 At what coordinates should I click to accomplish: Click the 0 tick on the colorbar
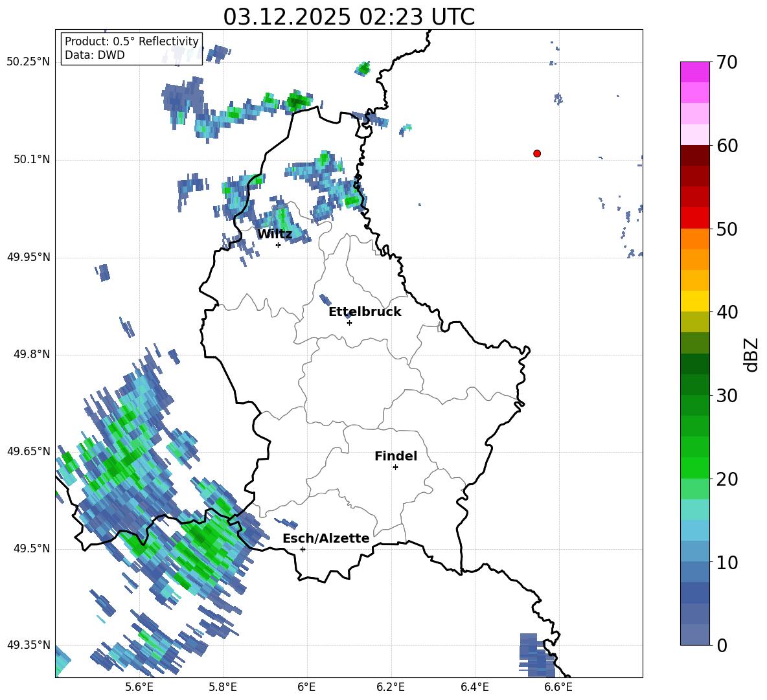(x=722, y=645)
